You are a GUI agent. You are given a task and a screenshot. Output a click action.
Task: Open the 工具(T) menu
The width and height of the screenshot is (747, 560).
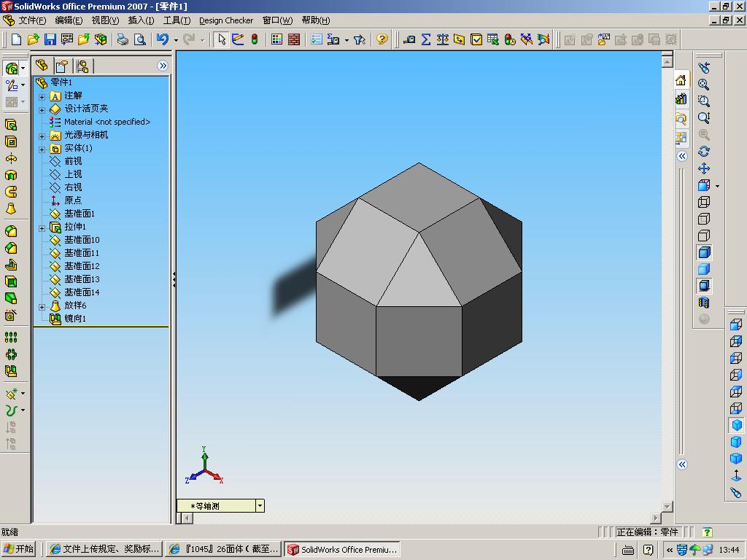click(x=177, y=20)
